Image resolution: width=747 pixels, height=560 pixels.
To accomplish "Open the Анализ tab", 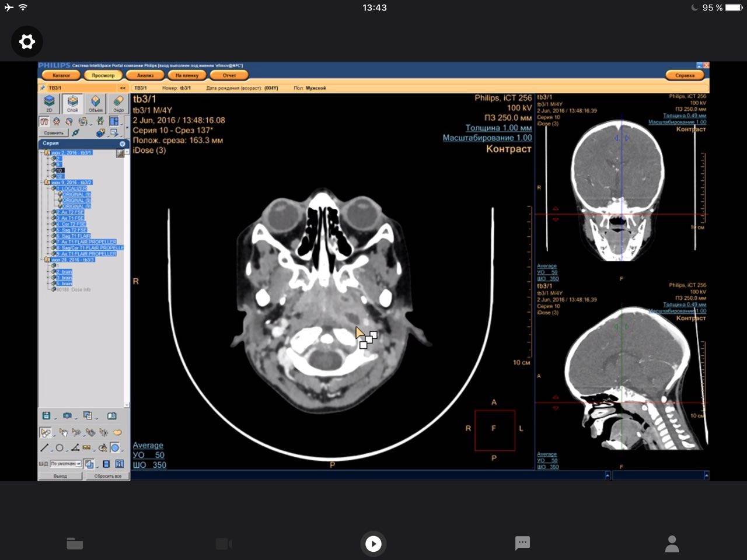I will (145, 75).
